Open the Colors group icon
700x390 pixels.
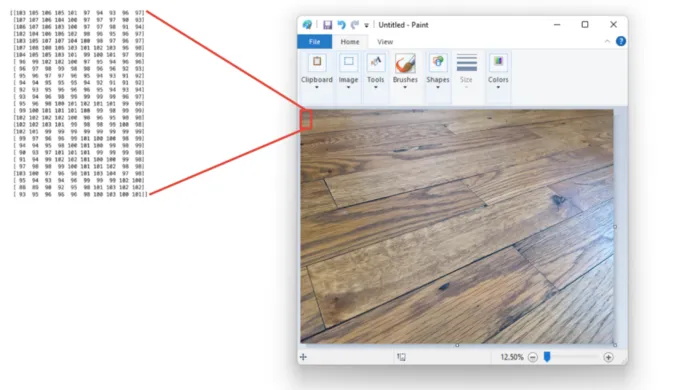[498, 62]
